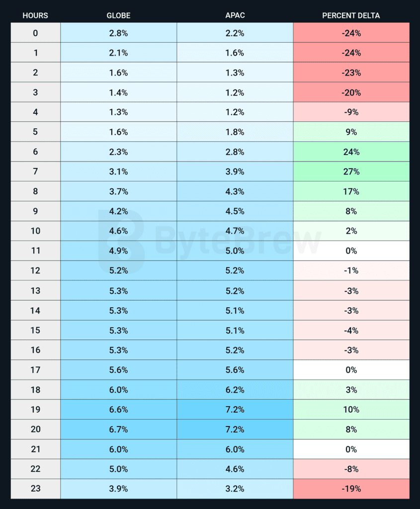Click the hour 12 row label
Viewport: 420px width, 509px height.
(x=35, y=270)
